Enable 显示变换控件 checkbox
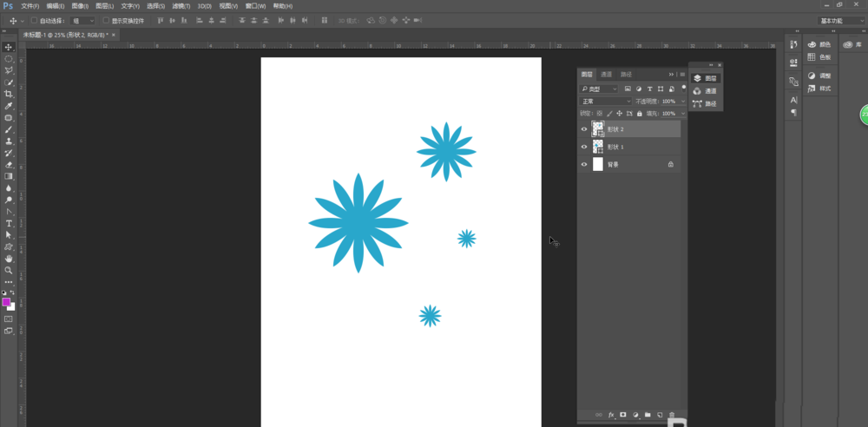This screenshot has width=868, height=427. click(106, 21)
